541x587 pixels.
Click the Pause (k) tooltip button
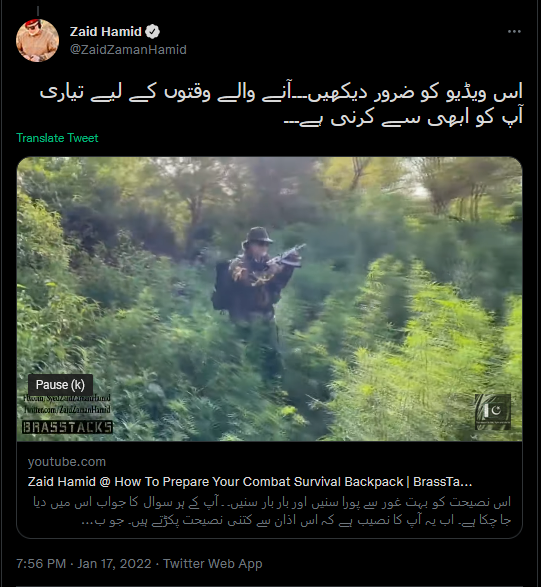tap(60, 384)
